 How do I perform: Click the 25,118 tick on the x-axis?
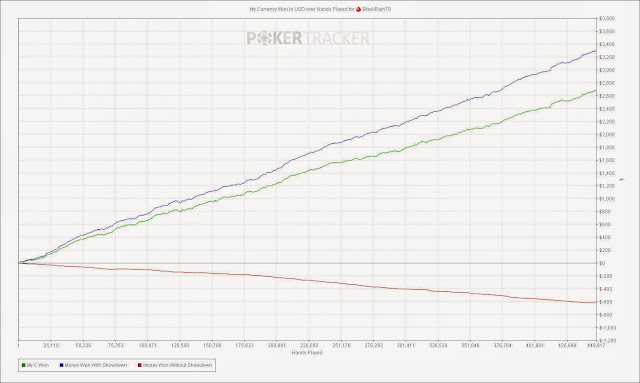tap(51, 345)
